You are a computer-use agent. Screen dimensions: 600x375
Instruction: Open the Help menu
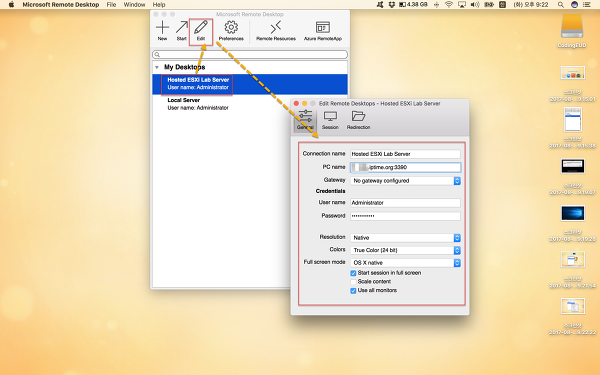[x=159, y=5]
